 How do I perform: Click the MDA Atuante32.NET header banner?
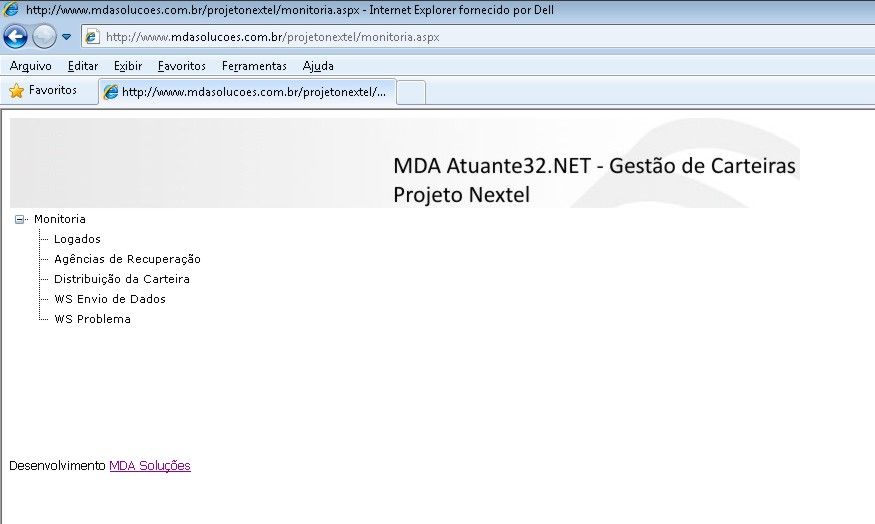405,163
